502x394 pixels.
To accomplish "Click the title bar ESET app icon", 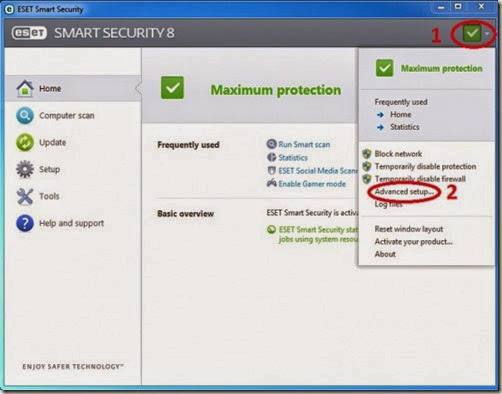I will point(9,9).
